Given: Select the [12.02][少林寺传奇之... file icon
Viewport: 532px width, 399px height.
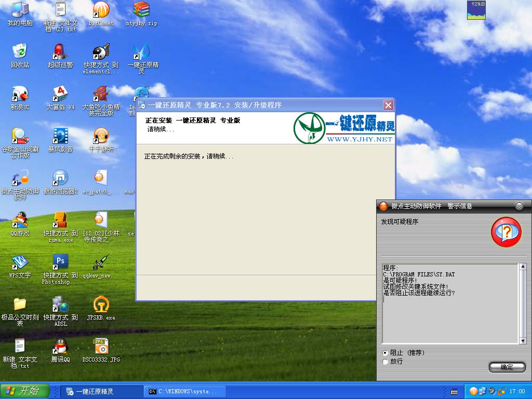Looking at the screenshot, I should [x=101, y=227].
